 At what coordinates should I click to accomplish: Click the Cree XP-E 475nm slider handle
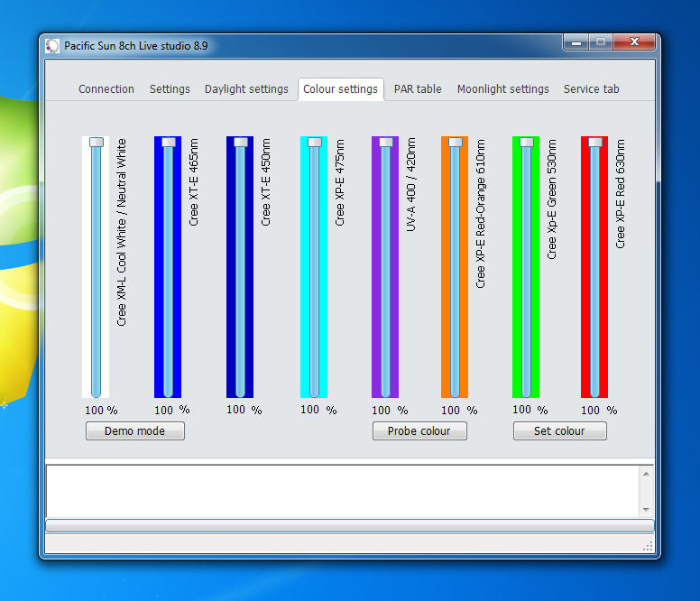pos(315,142)
